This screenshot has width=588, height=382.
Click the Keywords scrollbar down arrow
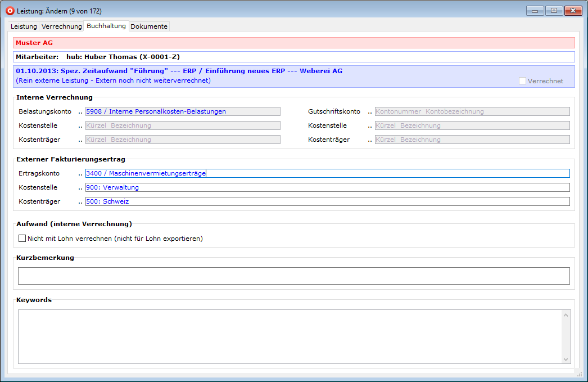(x=566, y=358)
